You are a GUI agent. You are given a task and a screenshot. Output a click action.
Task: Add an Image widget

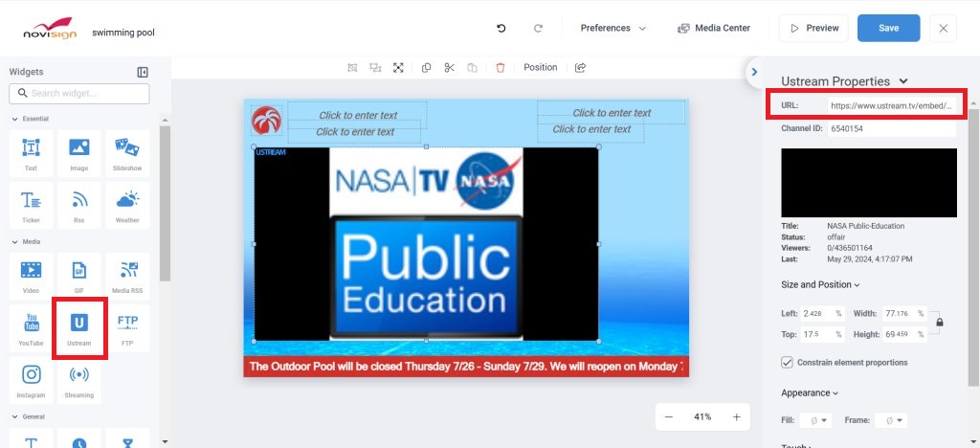click(78, 154)
